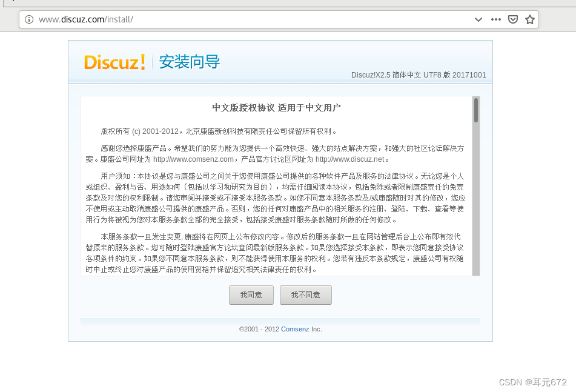The width and height of the screenshot is (576, 392).
Task: Click the version text Discuz!X2.5 简体中文 UTF8 版 20171001
Action: tap(419, 75)
